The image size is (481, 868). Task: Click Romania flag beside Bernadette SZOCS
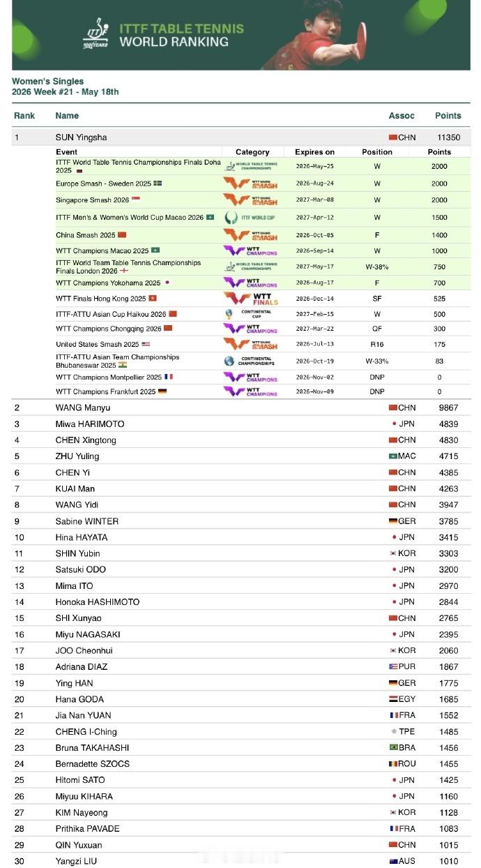(392, 764)
